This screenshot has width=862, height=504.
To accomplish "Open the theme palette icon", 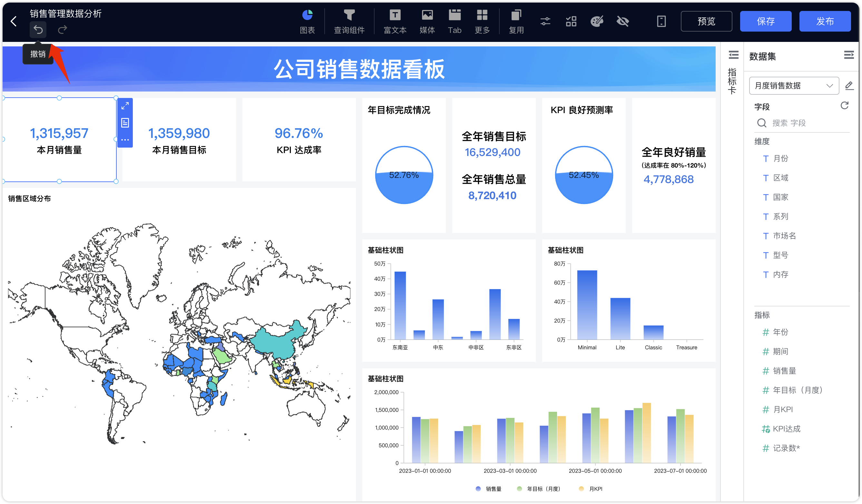I will click(x=597, y=22).
